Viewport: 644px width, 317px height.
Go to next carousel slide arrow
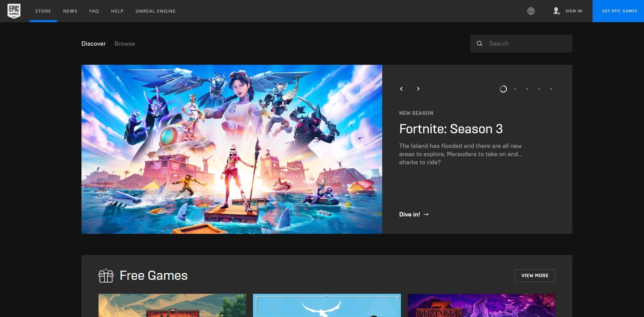(418, 89)
